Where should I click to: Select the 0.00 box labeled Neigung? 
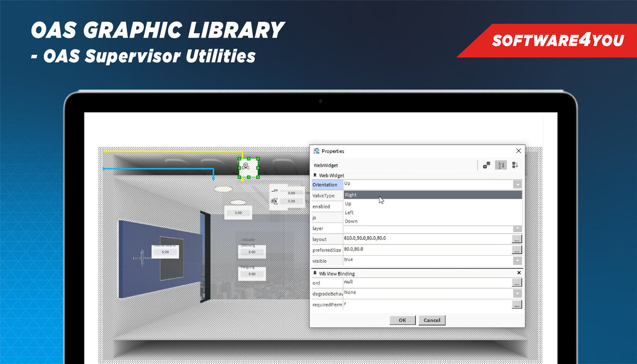[252, 274]
